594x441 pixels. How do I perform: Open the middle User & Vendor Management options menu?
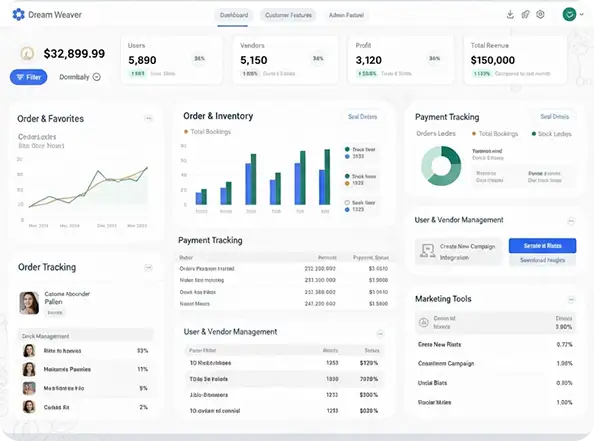click(380, 334)
